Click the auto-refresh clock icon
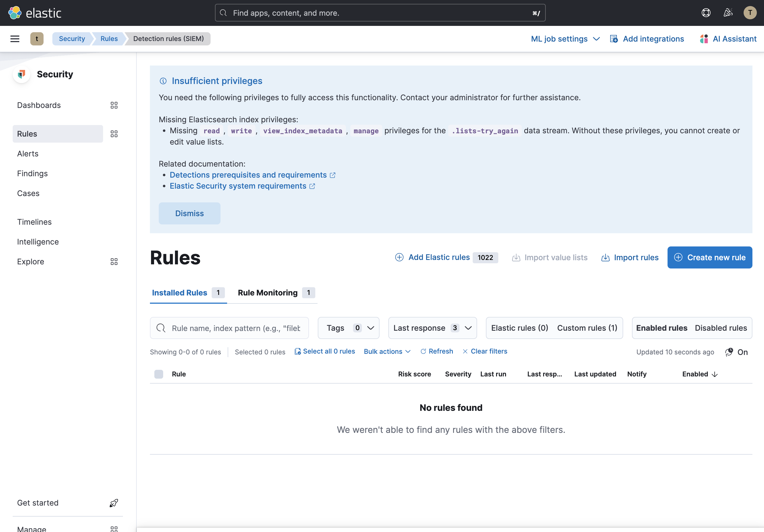 tap(729, 352)
